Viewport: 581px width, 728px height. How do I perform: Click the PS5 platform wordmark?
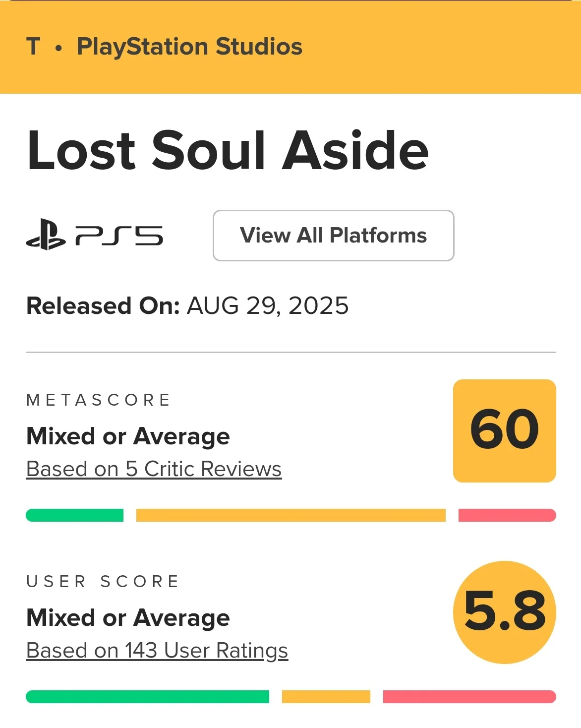point(119,236)
